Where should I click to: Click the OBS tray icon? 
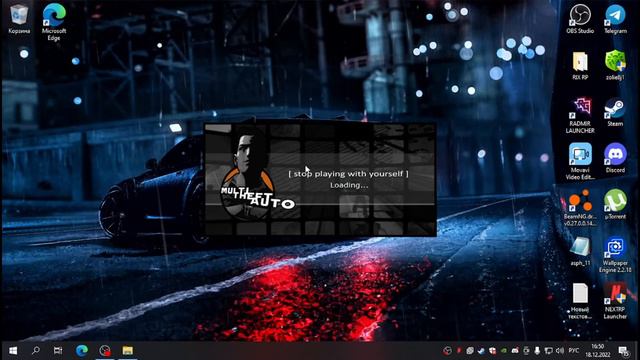(x=447, y=351)
